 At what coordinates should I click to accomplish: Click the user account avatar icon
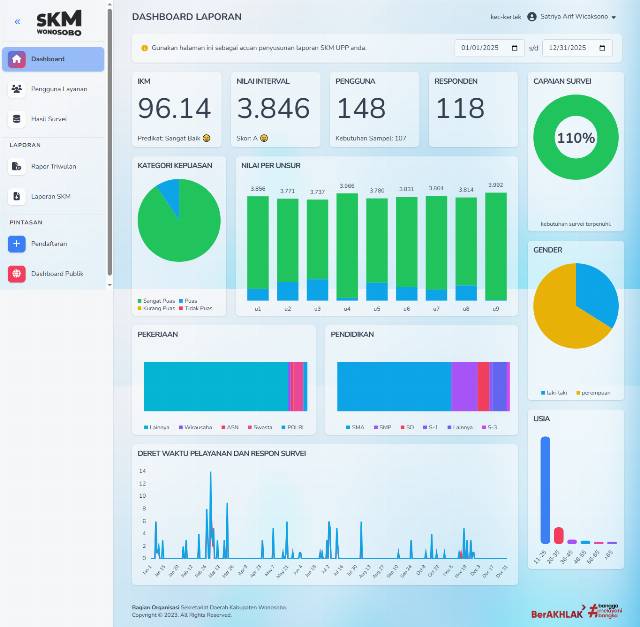(531, 17)
